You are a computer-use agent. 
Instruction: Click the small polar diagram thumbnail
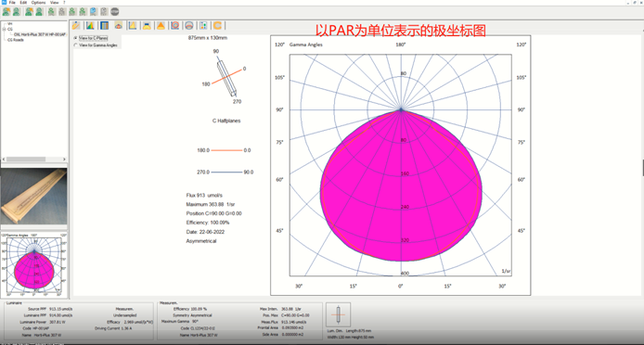[34, 265]
